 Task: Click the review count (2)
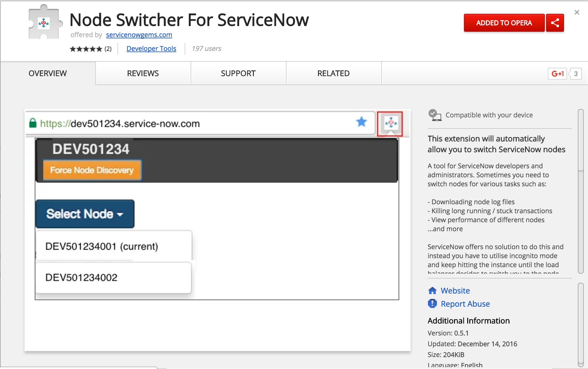click(108, 49)
